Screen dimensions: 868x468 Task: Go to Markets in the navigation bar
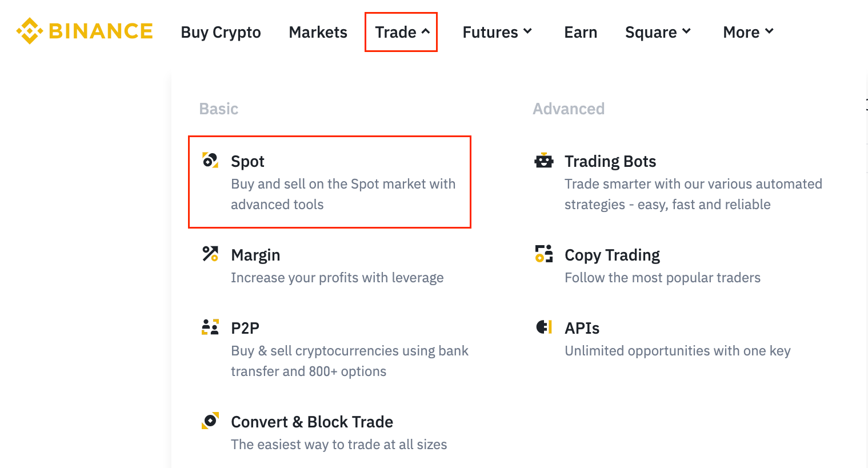(x=318, y=32)
